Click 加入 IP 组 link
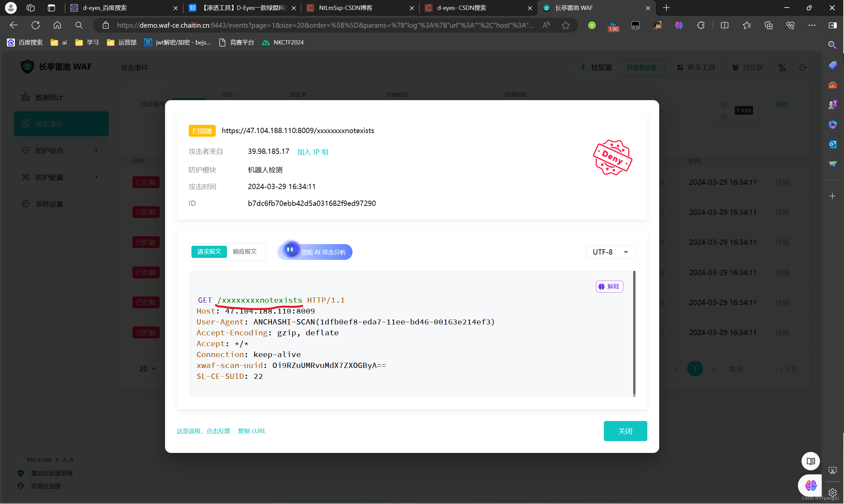Viewport: 844px width, 504px height. click(313, 152)
